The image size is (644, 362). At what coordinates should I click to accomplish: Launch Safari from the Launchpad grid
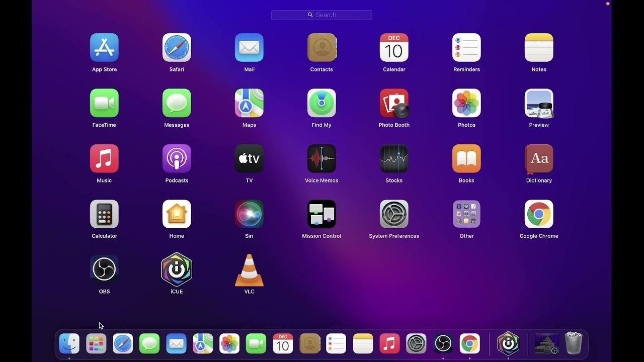[177, 48]
